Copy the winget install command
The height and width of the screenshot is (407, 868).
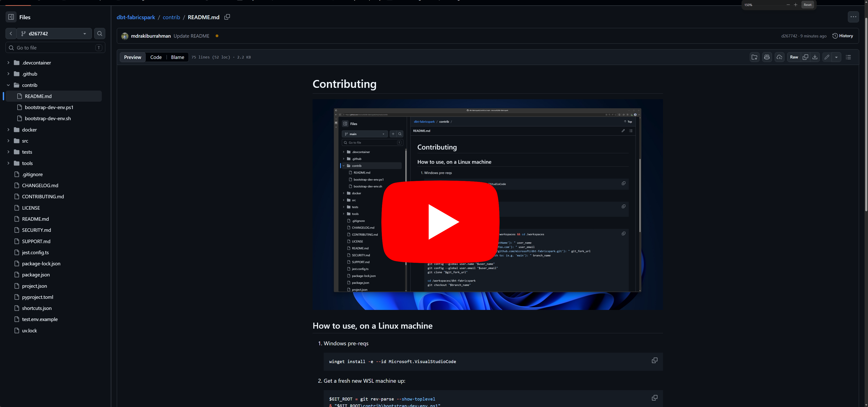tap(654, 360)
